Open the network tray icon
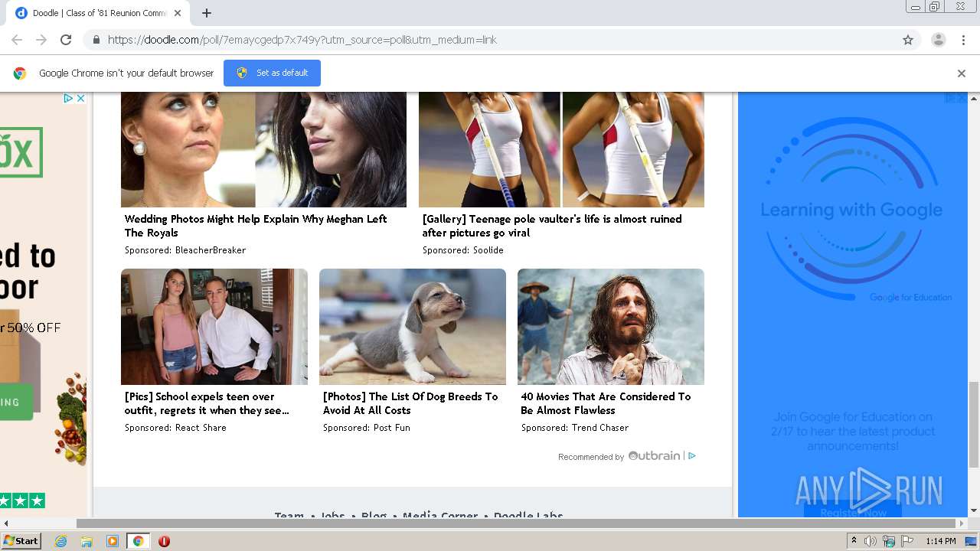980x551 pixels. (x=889, y=541)
